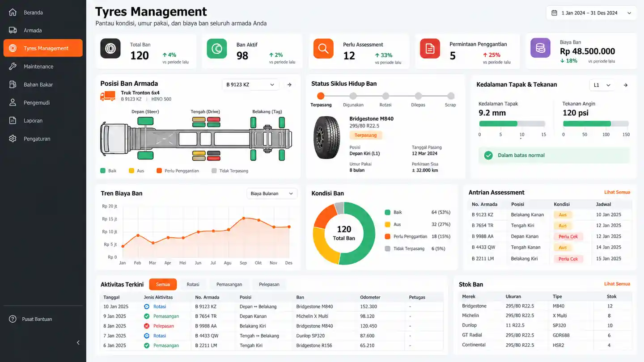The height and width of the screenshot is (362, 644).
Task: Open Beranda from the sidebar
Action: click(x=33, y=13)
